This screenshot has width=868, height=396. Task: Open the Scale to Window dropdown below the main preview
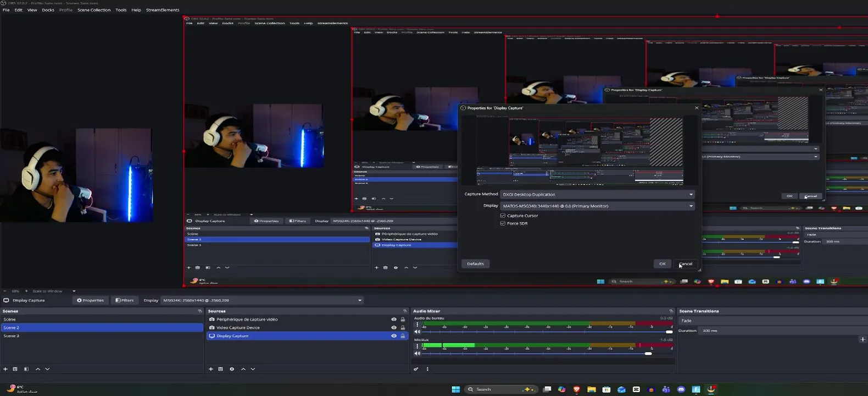click(x=54, y=291)
